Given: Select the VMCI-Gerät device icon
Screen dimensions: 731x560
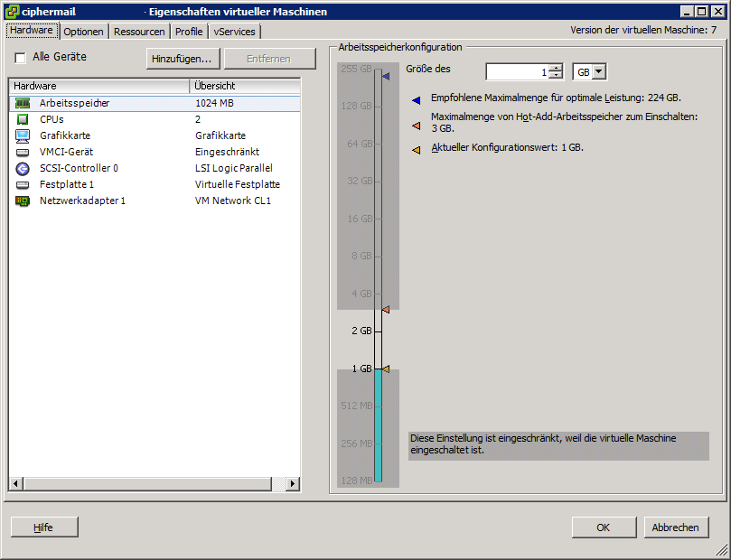Looking at the screenshot, I should point(23,152).
